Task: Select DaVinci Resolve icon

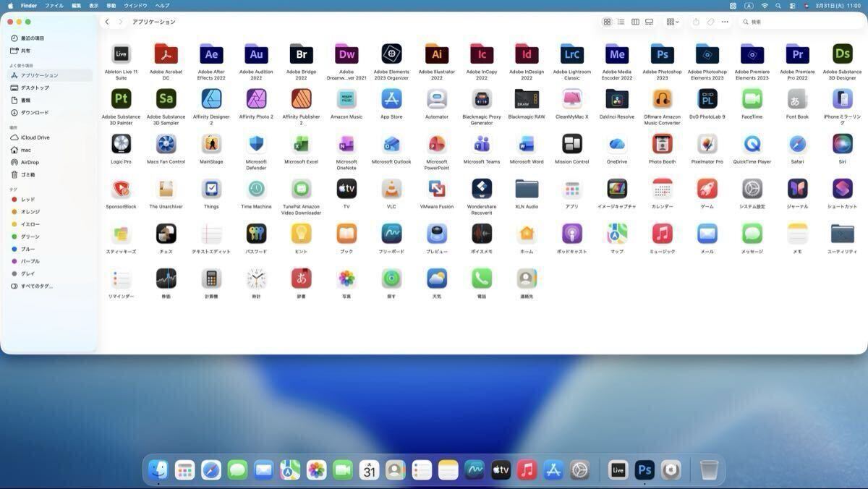Action: click(617, 99)
